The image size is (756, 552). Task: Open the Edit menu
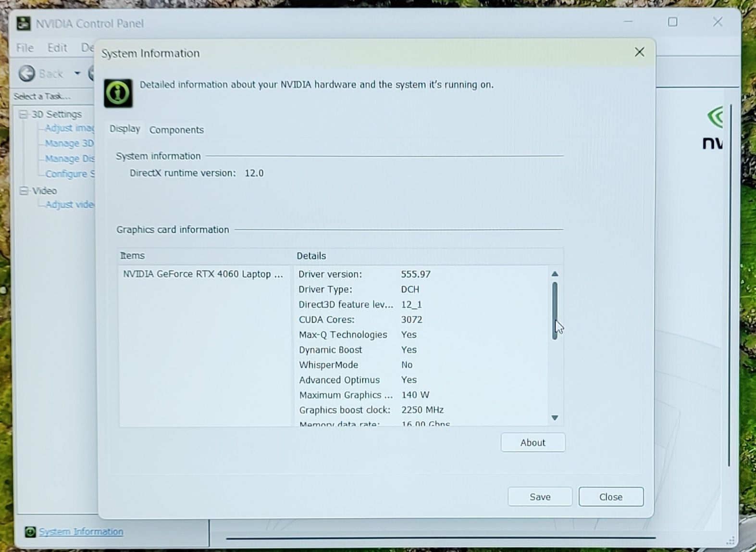pyautogui.click(x=57, y=48)
